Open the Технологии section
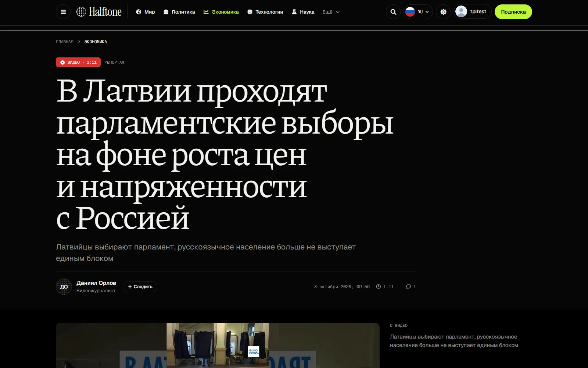 click(265, 12)
